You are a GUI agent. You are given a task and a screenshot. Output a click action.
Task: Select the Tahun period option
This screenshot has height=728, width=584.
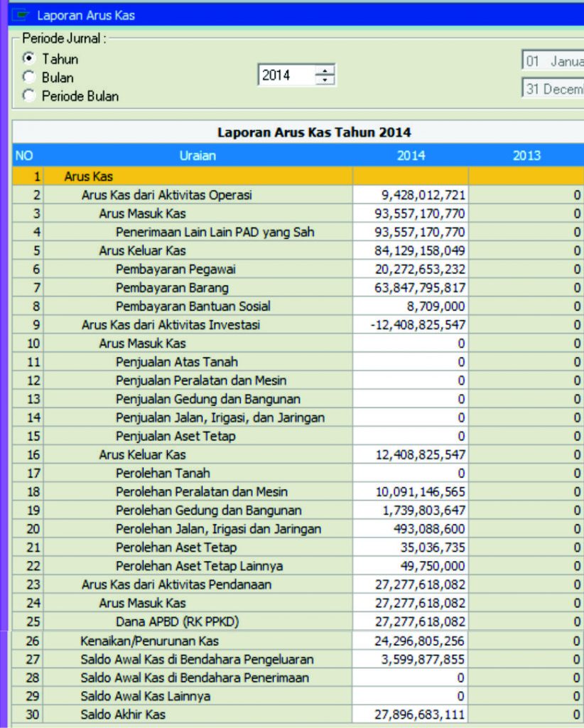click(28, 58)
